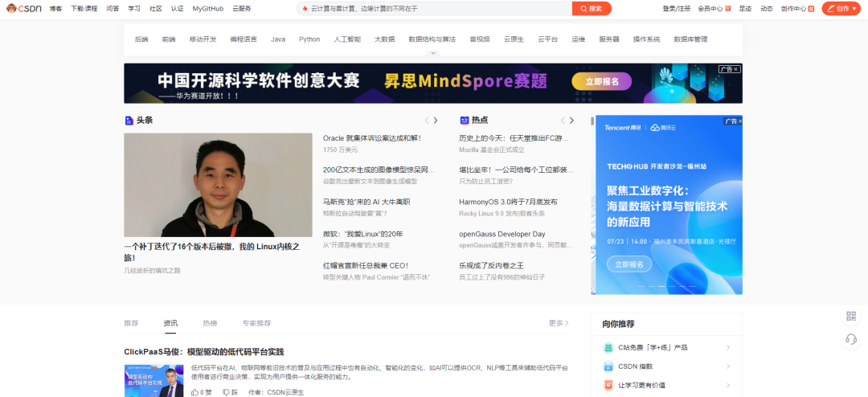Select the Python category
Image resolution: width=868 pixels, height=397 pixels.
[309, 39]
